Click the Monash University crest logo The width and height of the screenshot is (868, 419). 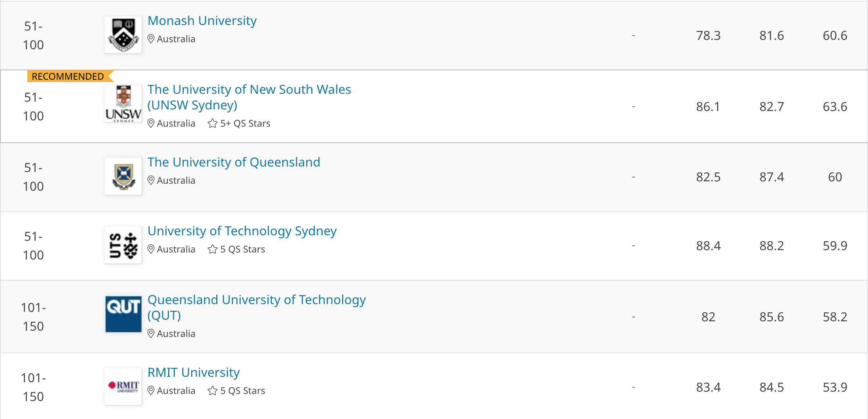click(x=123, y=35)
